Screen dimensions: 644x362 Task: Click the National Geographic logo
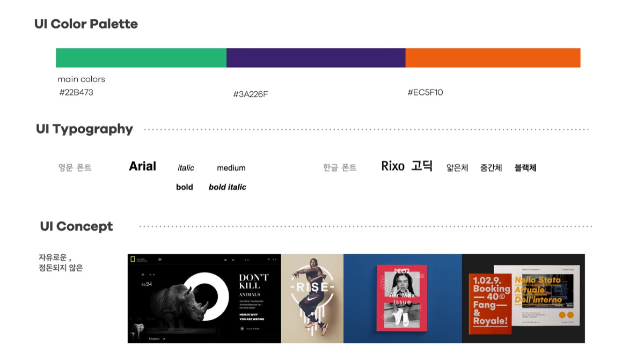pyautogui.click(x=133, y=260)
